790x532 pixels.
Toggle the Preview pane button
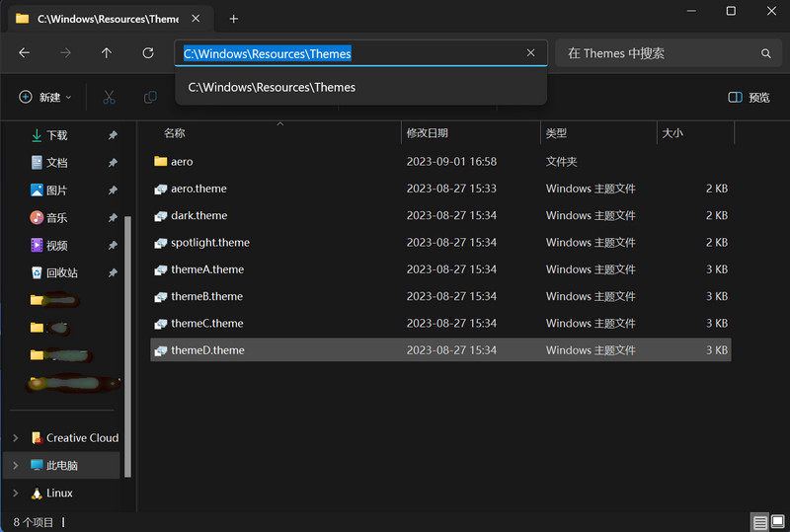pos(749,97)
